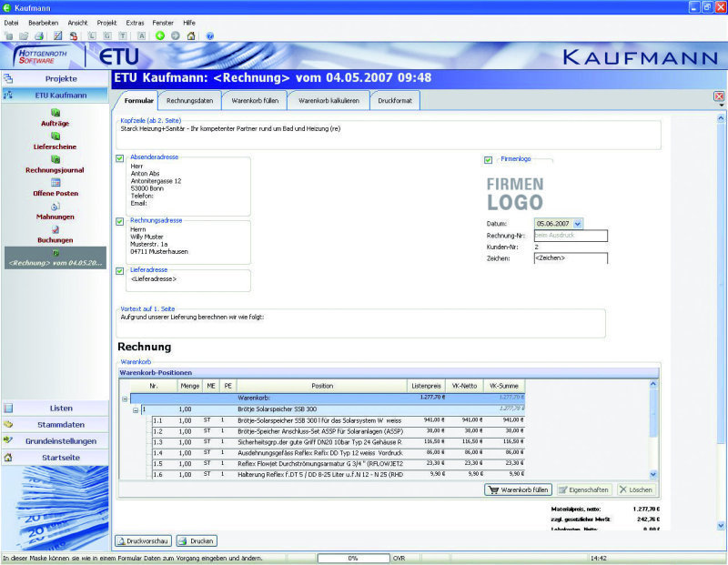Switch to the Druckformat tab
The width and height of the screenshot is (728, 565).
tap(395, 101)
